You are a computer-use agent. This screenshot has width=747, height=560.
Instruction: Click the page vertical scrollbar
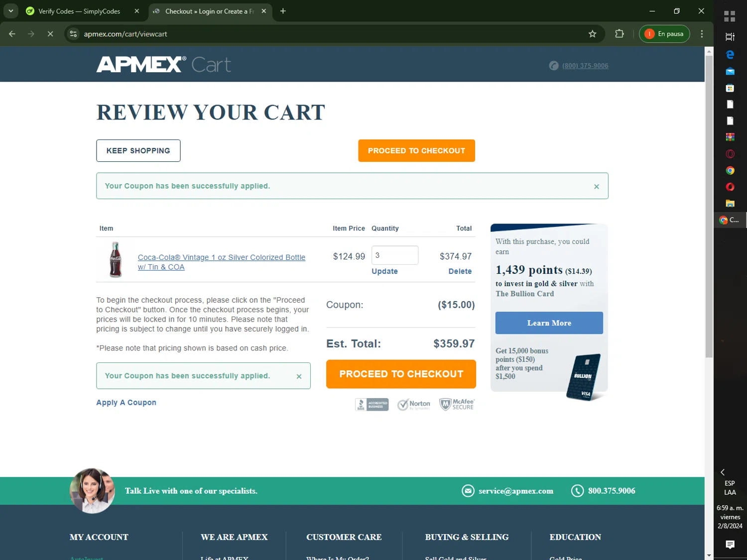[709, 207]
